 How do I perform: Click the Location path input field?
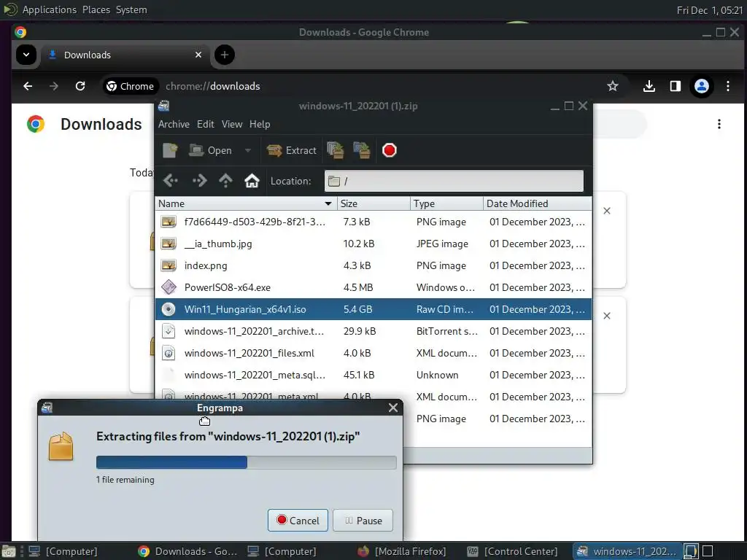(x=454, y=181)
